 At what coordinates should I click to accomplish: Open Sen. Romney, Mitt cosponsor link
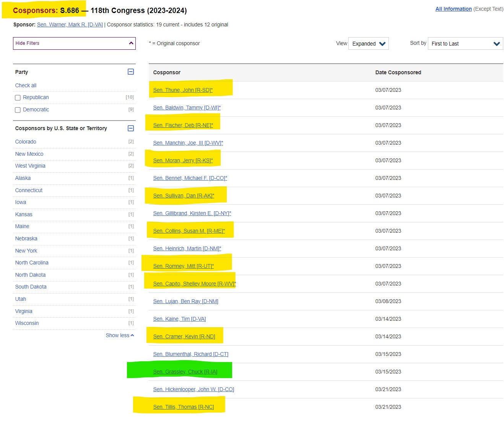coord(184,266)
